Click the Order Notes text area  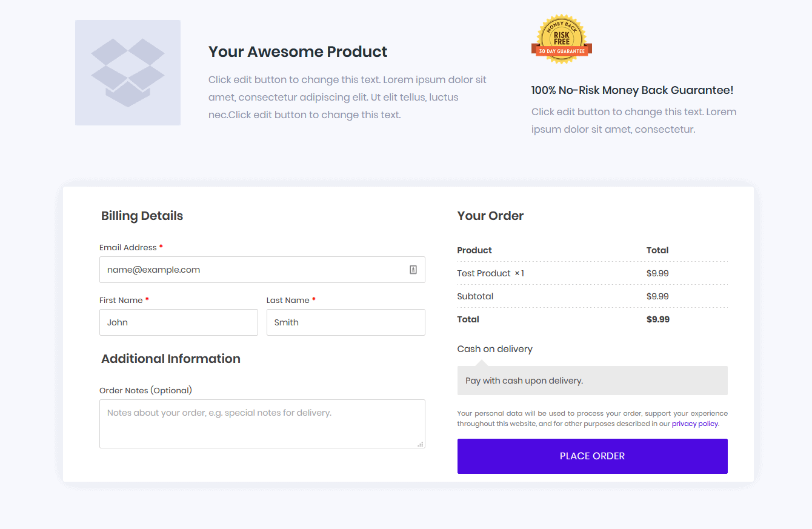coord(262,424)
